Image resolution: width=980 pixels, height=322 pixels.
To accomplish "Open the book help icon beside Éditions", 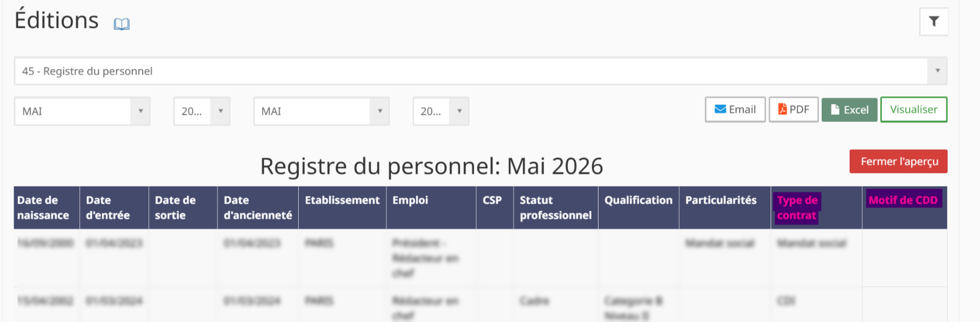I will [x=122, y=24].
